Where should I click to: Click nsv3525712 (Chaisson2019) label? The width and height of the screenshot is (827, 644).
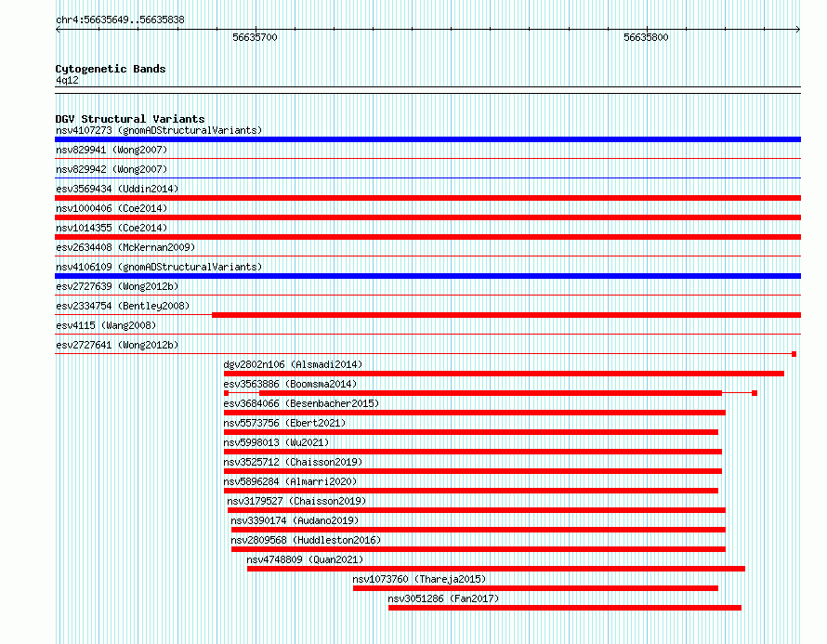click(x=293, y=462)
